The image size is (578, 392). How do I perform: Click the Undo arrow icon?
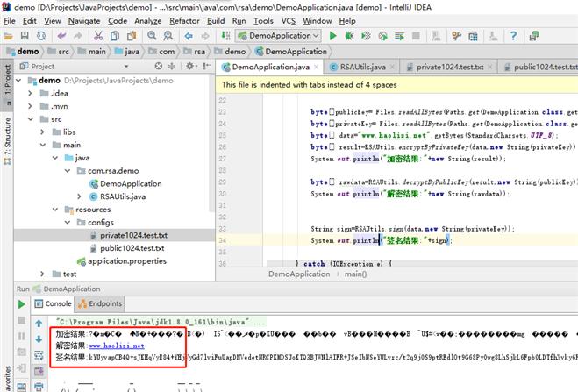pyautogui.click(x=61, y=36)
